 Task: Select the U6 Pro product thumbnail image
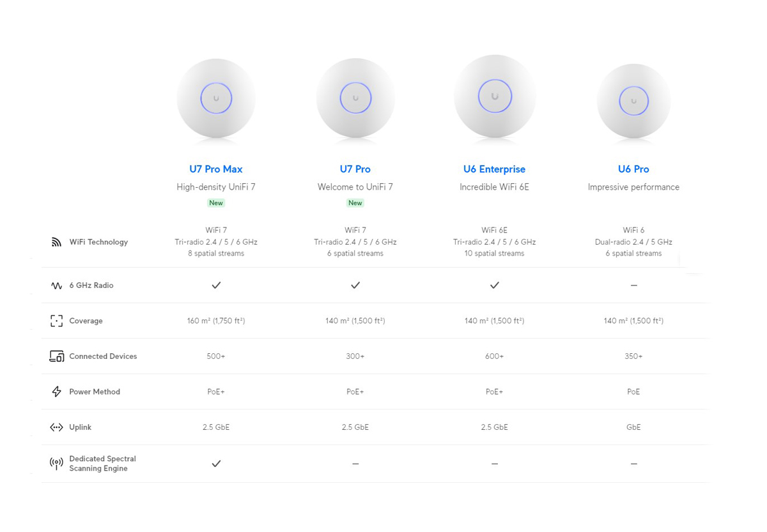click(633, 101)
